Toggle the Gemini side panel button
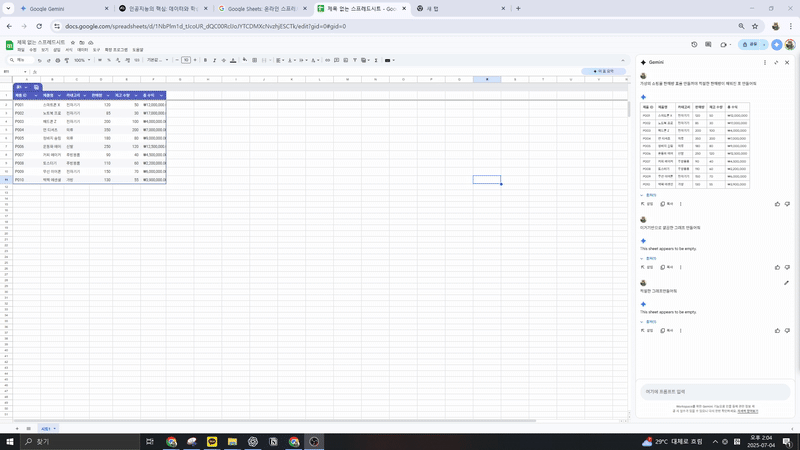 [x=777, y=45]
